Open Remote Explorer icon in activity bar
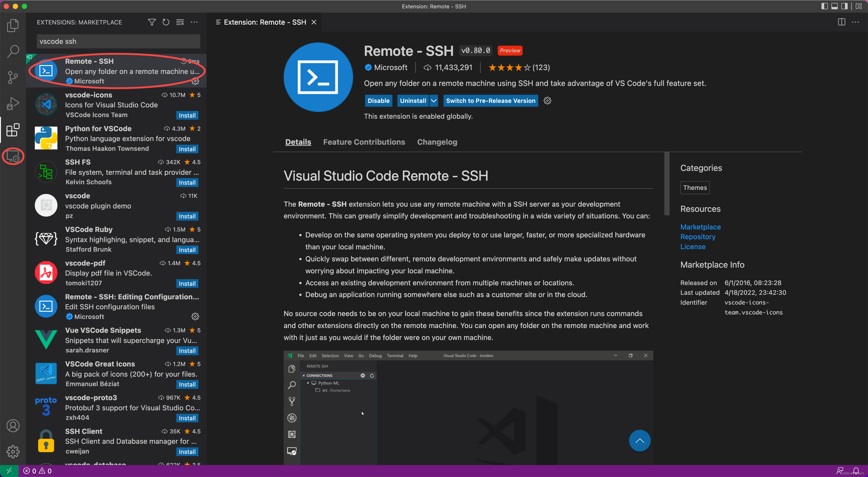Image resolution: width=868 pixels, height=477 pixels. (x=13, y=156)
